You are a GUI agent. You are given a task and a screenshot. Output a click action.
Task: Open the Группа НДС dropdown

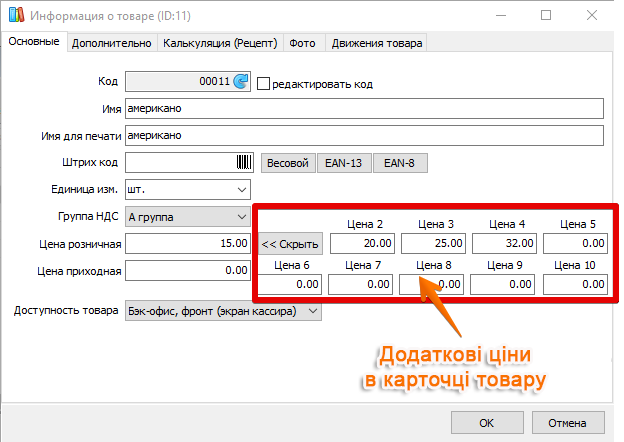tap(242, 217)
